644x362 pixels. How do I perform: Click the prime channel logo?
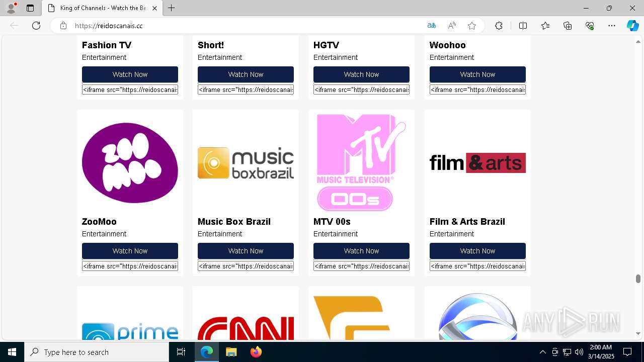(130, 332)
